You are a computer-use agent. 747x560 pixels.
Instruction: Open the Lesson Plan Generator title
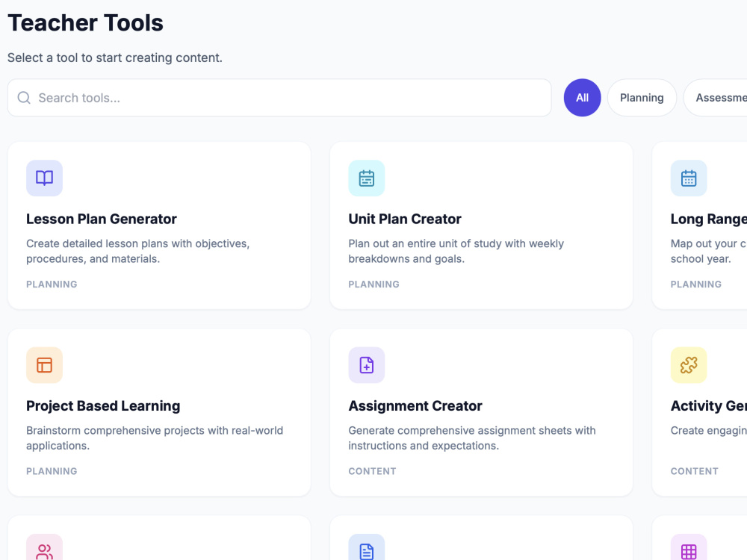pos(102,219)
